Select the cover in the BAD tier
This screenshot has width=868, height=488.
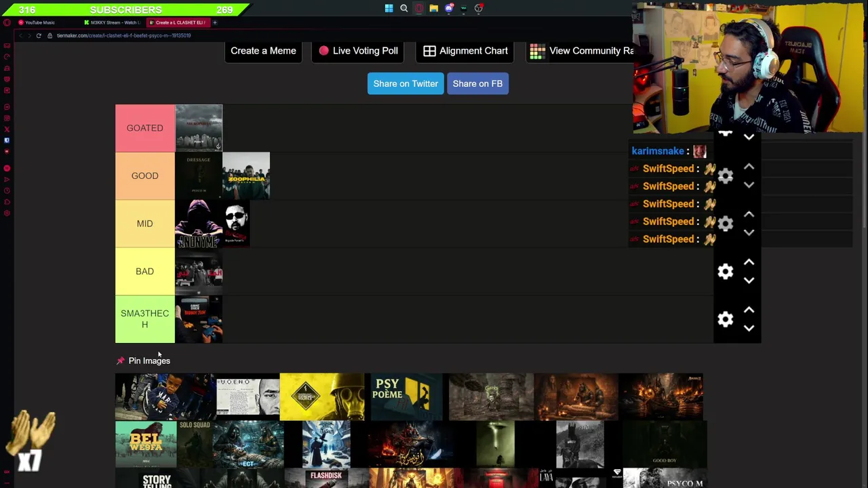[199, 271]
